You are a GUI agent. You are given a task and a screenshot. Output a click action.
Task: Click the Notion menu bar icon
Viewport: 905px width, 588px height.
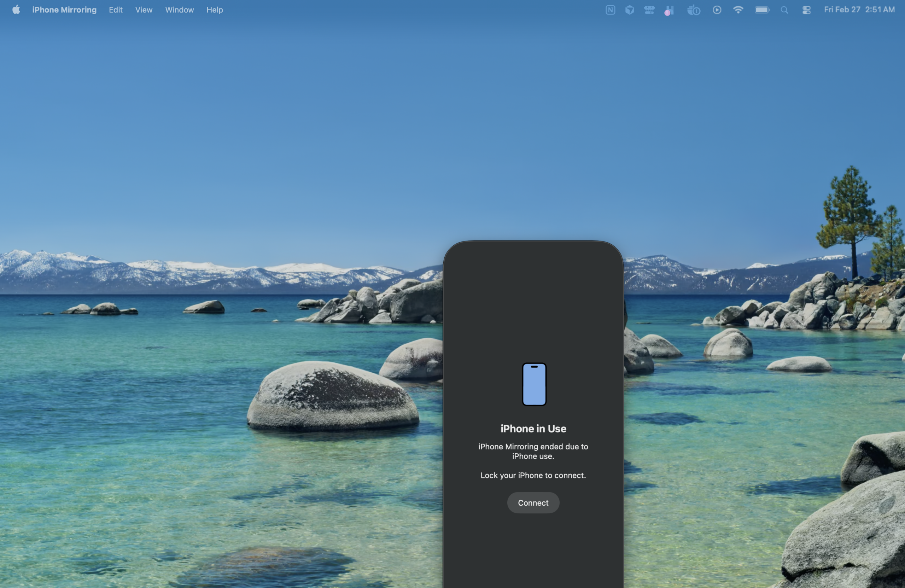click(x=610, y=10)
